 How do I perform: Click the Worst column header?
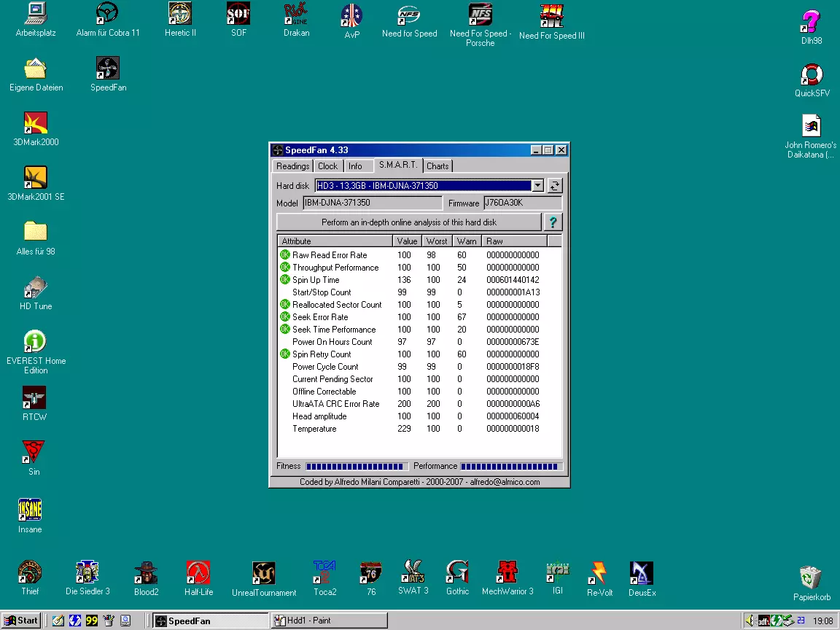click(437, 241)
